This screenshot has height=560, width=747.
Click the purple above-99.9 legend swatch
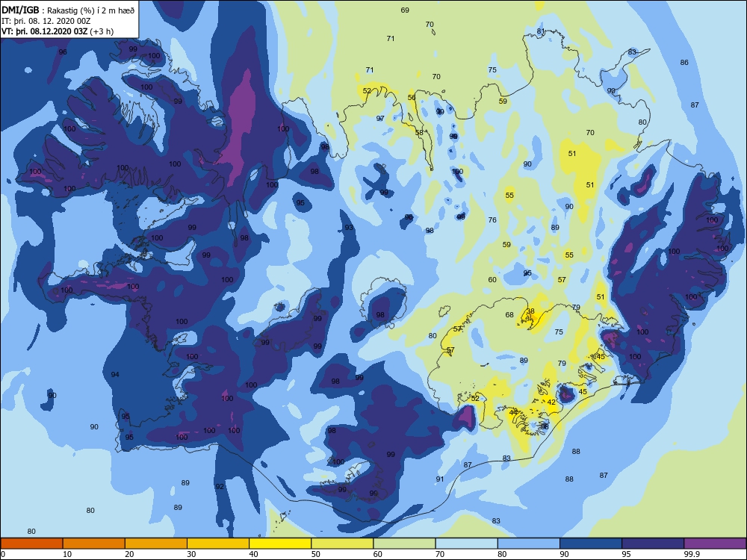[715, 544]
